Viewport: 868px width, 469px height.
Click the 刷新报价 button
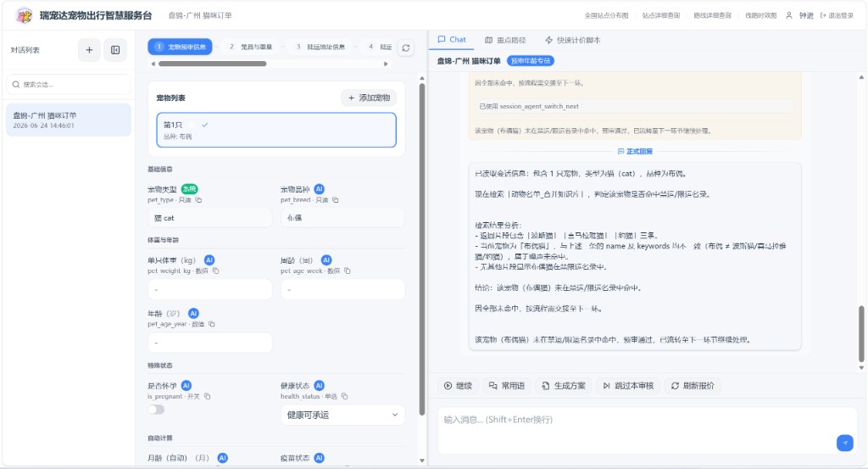click(x=693, y=385)
